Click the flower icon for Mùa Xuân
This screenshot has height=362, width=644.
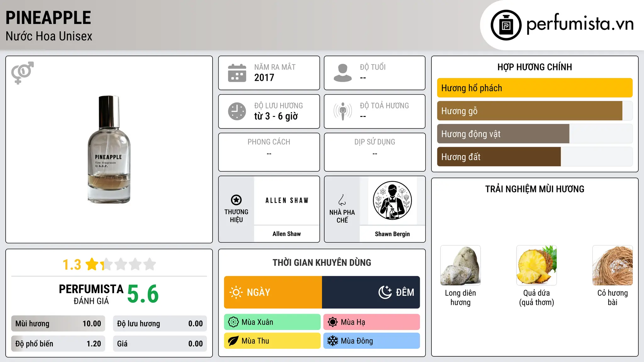click(233, 322)
